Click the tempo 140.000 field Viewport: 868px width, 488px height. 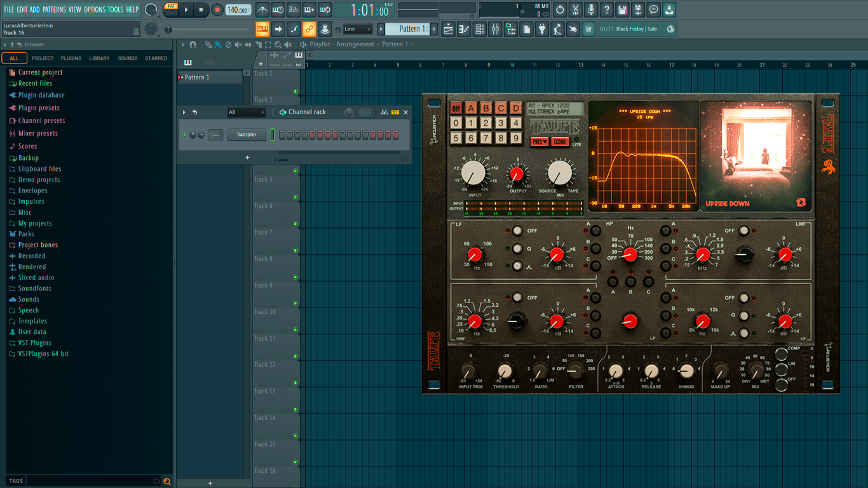pos(238,10)
